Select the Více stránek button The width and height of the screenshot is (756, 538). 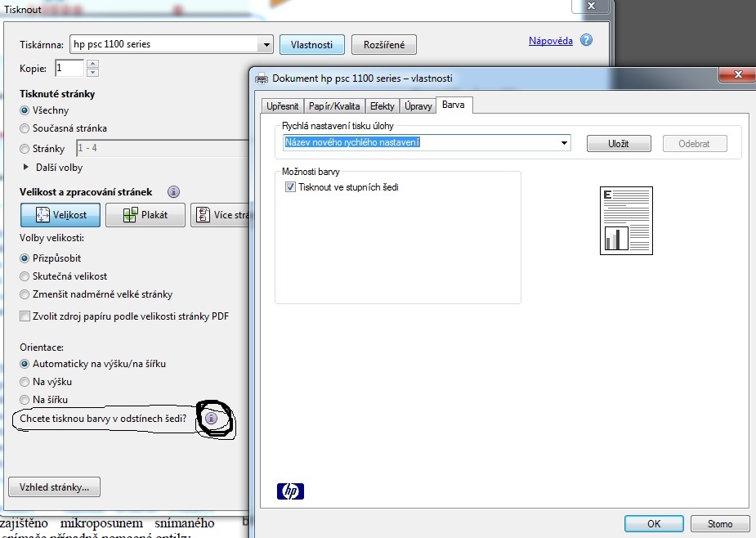(x=220, y=215)
